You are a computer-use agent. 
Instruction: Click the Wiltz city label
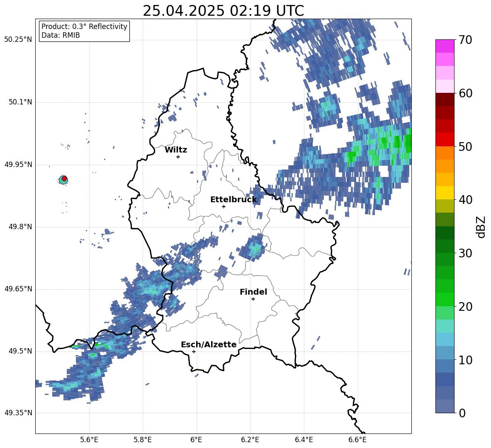[176, 150]
